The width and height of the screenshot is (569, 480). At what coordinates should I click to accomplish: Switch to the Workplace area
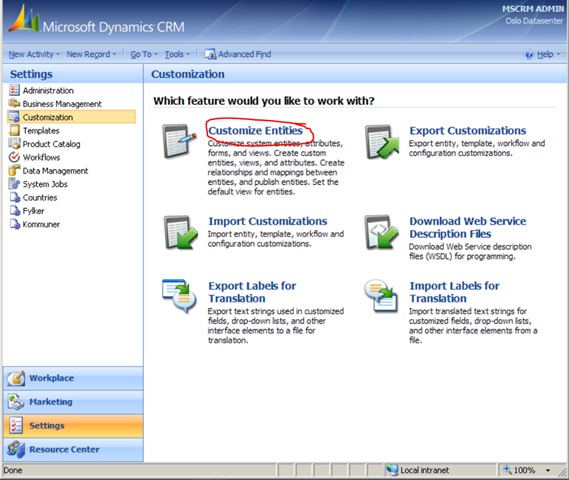pyautogui.click(x=73, y=378)
